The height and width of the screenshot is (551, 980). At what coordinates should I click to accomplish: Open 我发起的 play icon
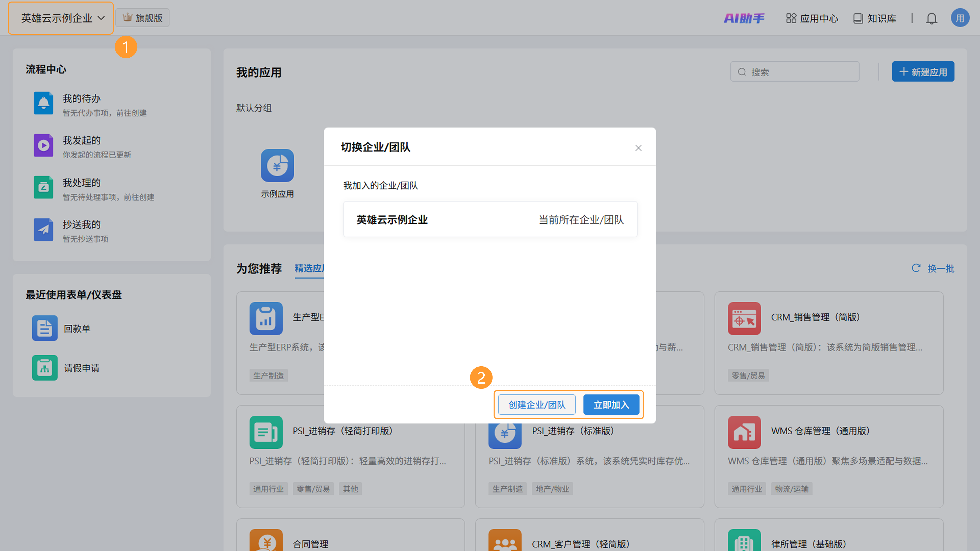(43, 145)
